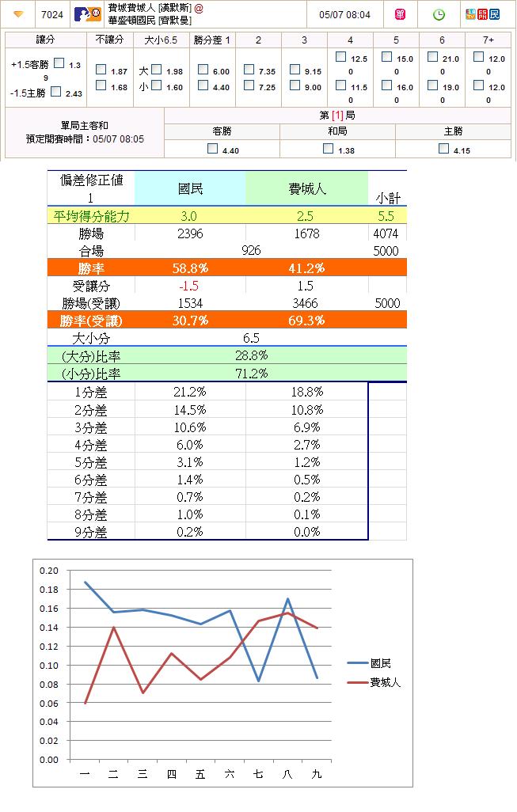Click the 第[1]局 inning header
The height and width of the screenshot is (812, 517).
click(x=337, y=116)
